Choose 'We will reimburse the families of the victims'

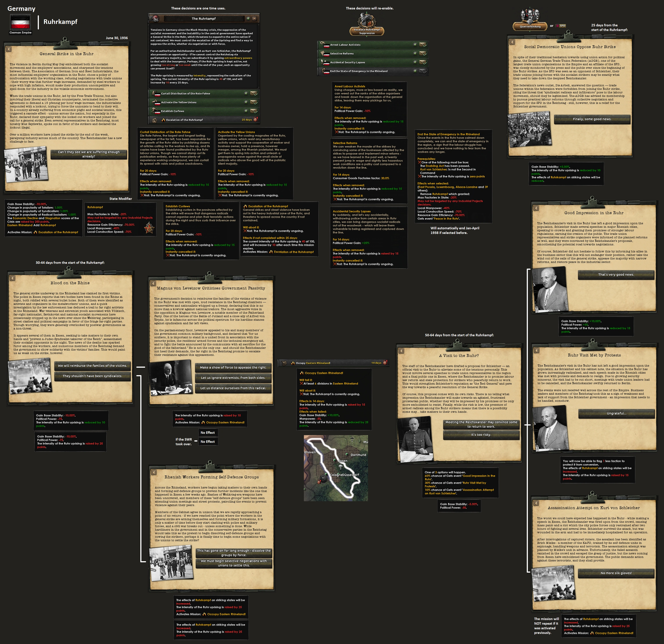pos(92,366)
